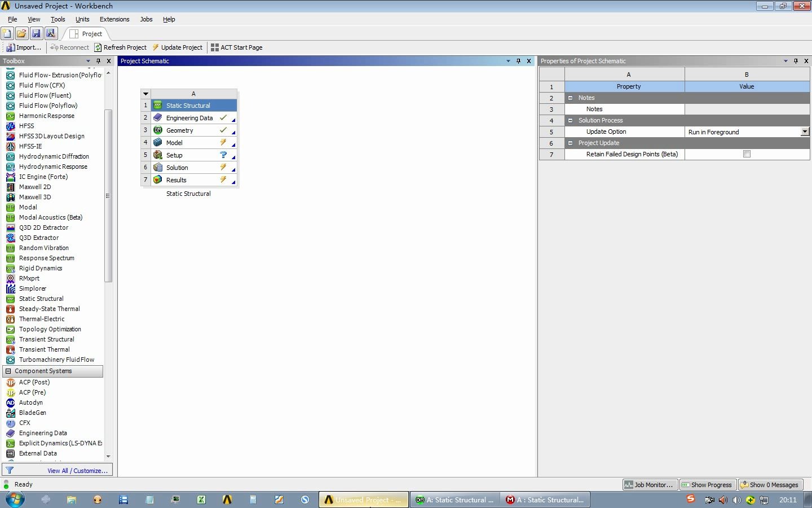Select Steady-State Thermal system
This screenshot has height=508, width=812.
tap(50, 309)
